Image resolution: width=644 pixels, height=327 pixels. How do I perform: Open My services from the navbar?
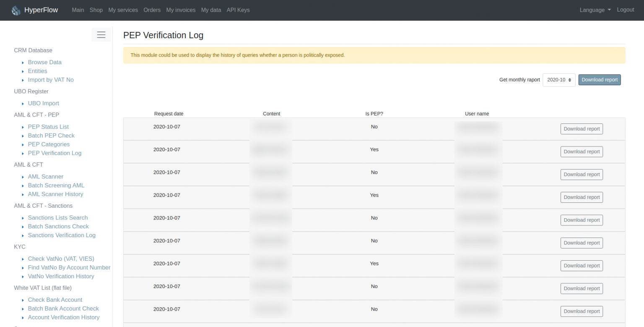click(123, 10)
